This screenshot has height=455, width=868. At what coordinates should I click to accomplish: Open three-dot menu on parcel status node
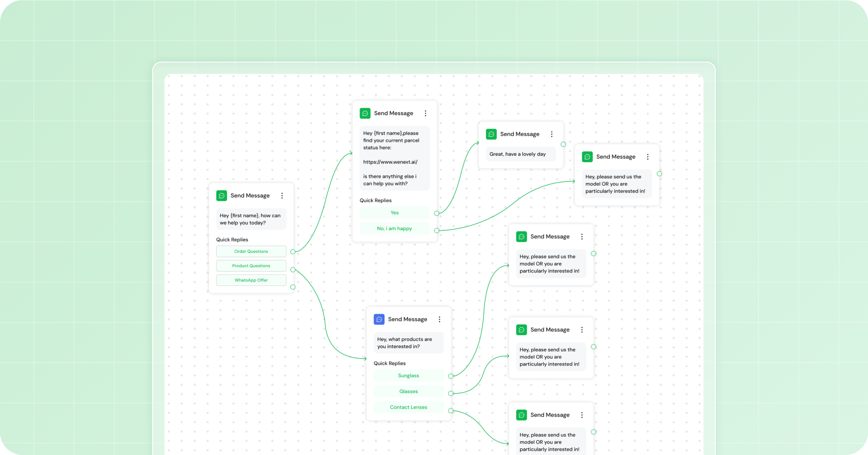click(425, 113)
